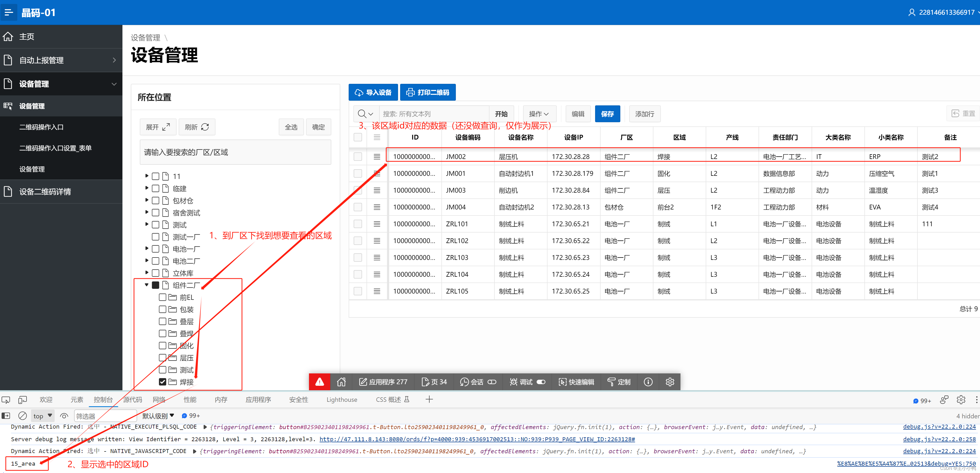The width and height of the screenshot is (980, 473).
Task: Open the user account 228146613366917 menu
Action: tap(943, 13)
